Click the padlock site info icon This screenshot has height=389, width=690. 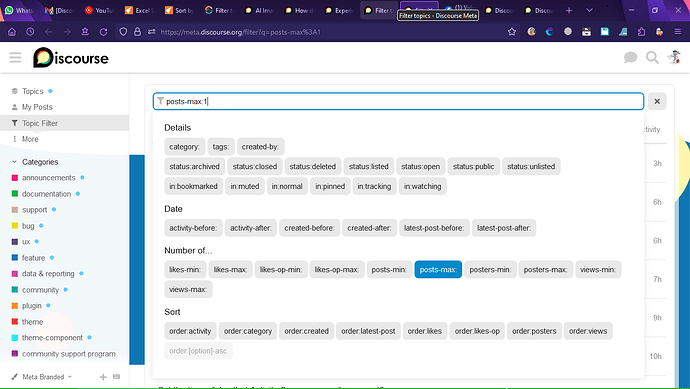(x=137, y=32)
